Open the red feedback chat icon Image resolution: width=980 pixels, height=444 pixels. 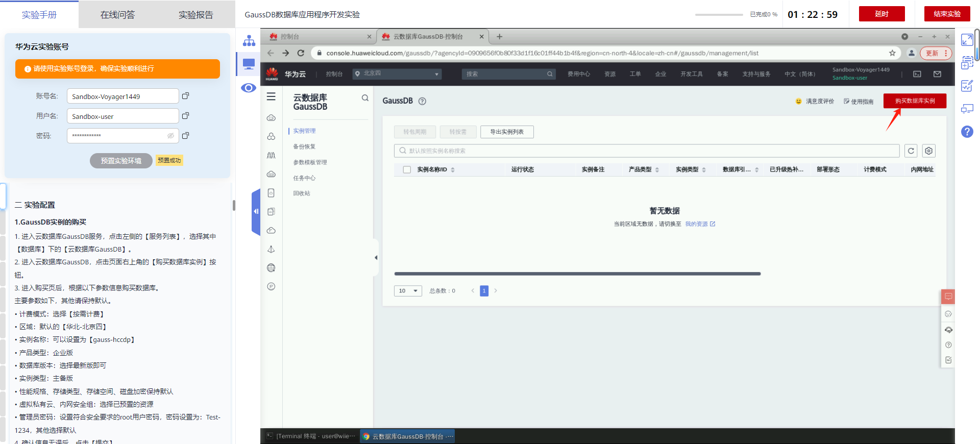pos(948,297)
